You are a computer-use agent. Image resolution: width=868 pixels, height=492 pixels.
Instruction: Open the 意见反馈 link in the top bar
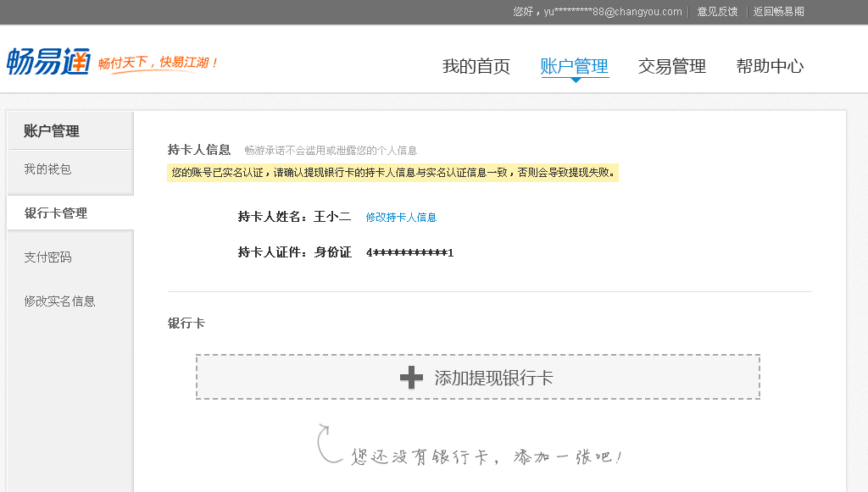click(x=717, y=12)
